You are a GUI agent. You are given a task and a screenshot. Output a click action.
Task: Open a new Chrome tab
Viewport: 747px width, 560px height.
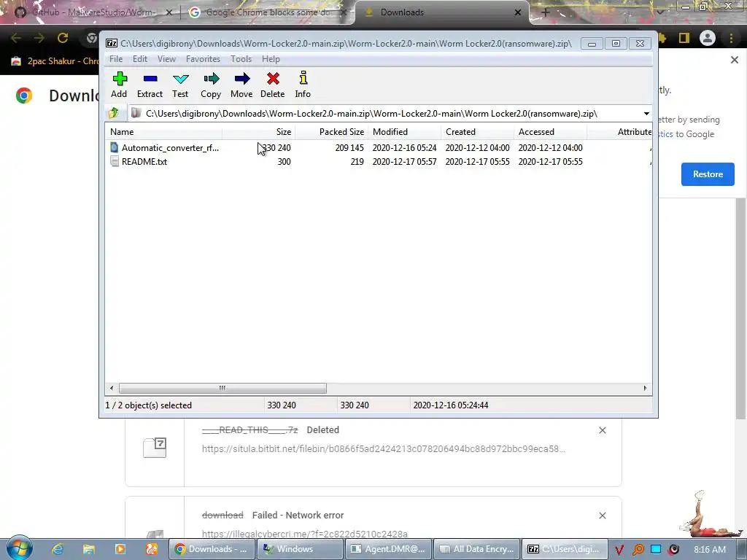pos(545,12)
